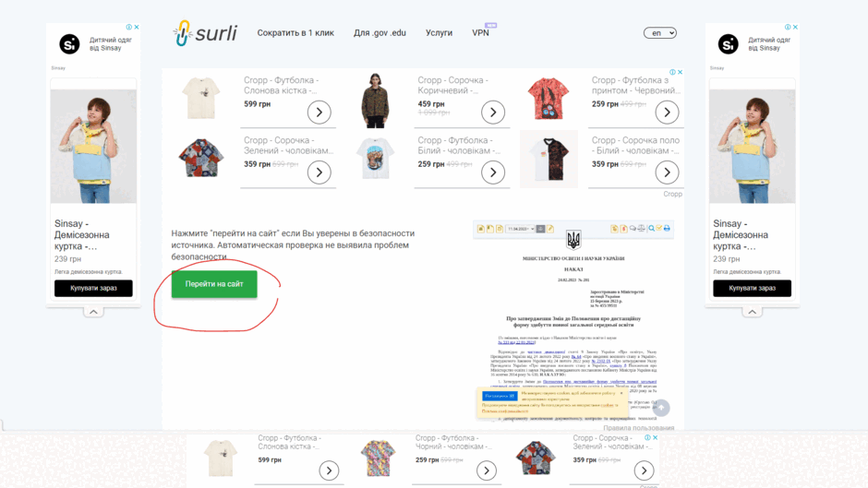
Task: Collapse the right Sinsay ad with chevron
Action: coord(753,312)
